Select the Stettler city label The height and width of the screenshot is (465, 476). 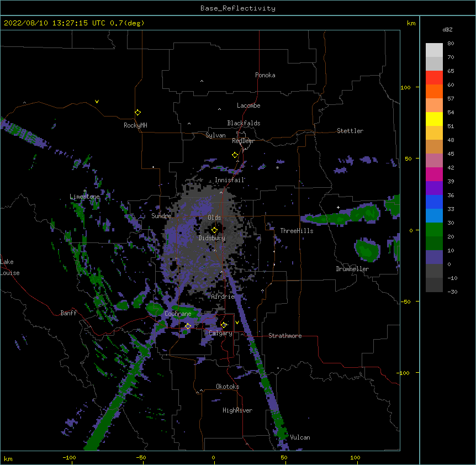click(350, 131)
